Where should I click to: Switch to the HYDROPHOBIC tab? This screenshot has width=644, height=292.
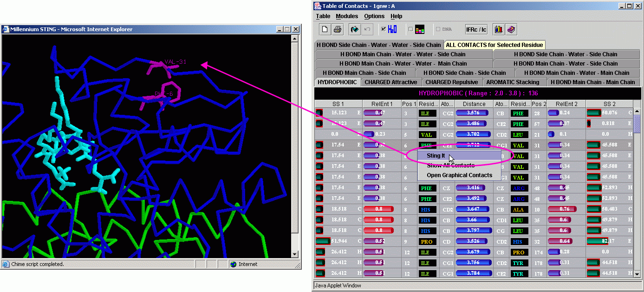click(x=338, y=82)
